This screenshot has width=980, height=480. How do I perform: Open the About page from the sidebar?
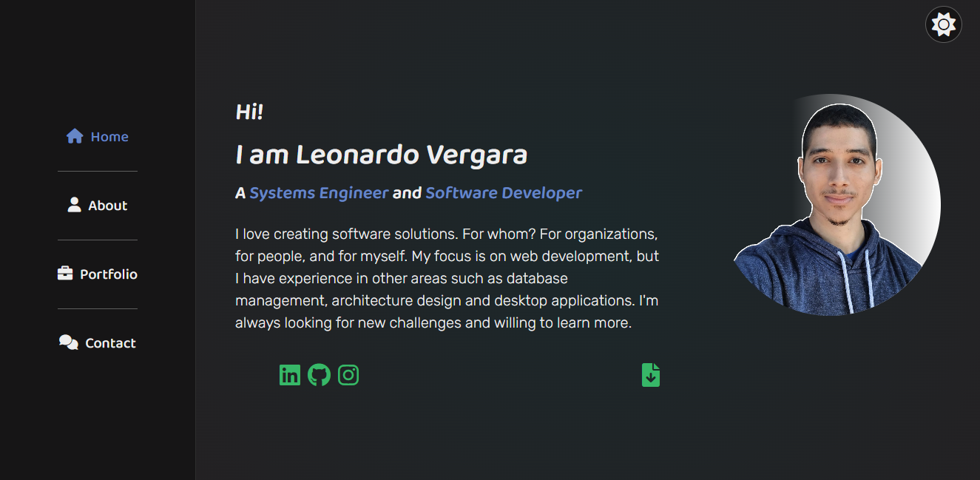point(107,205)
